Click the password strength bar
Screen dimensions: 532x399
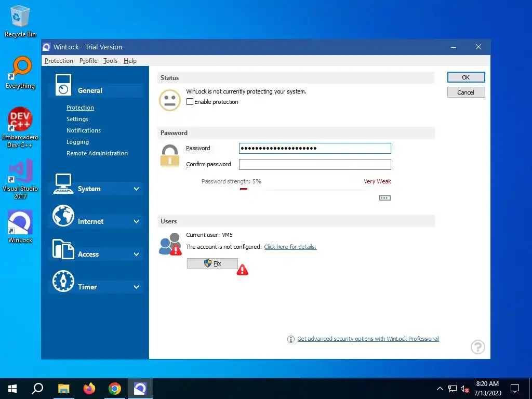point(315,189)
